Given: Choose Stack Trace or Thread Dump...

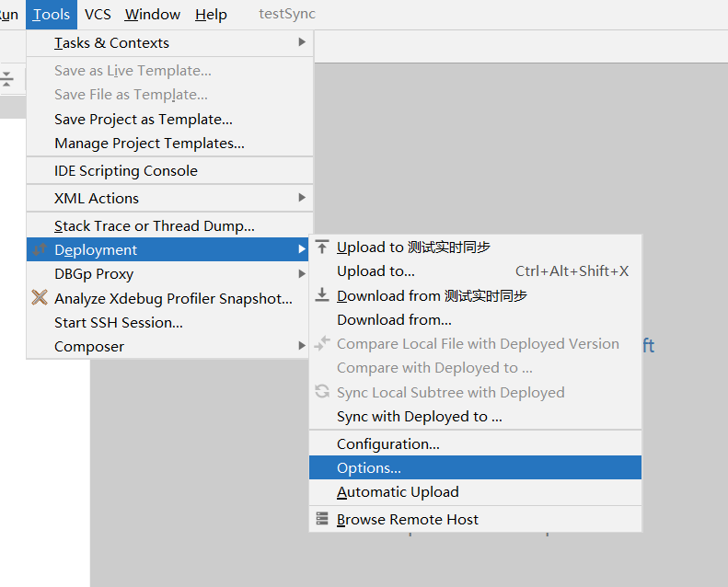Looking at the screenshot, I should click(x=170, y=225).
